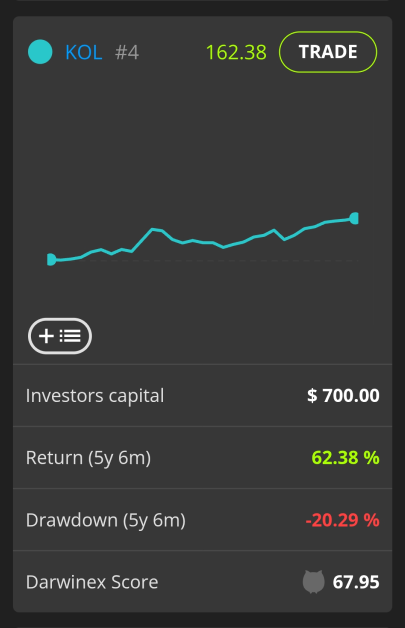Click the #4 rank label
Viewport: 405px width, 628px height.
pos(127,52)
